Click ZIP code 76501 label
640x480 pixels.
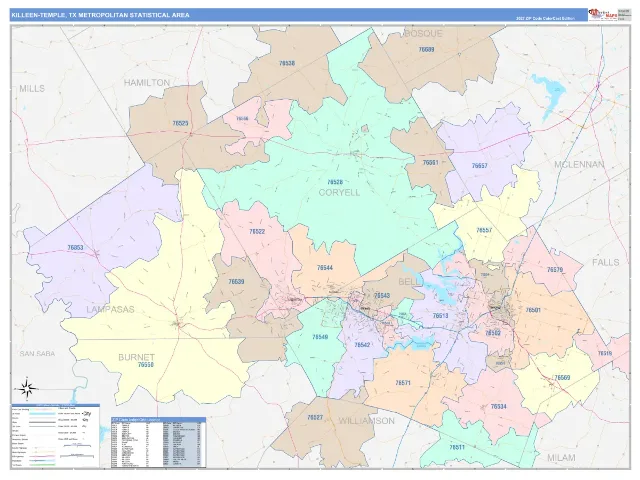(533, 310)
